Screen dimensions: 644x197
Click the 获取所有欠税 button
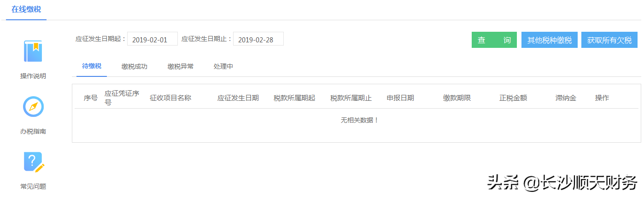coord(609,40)
